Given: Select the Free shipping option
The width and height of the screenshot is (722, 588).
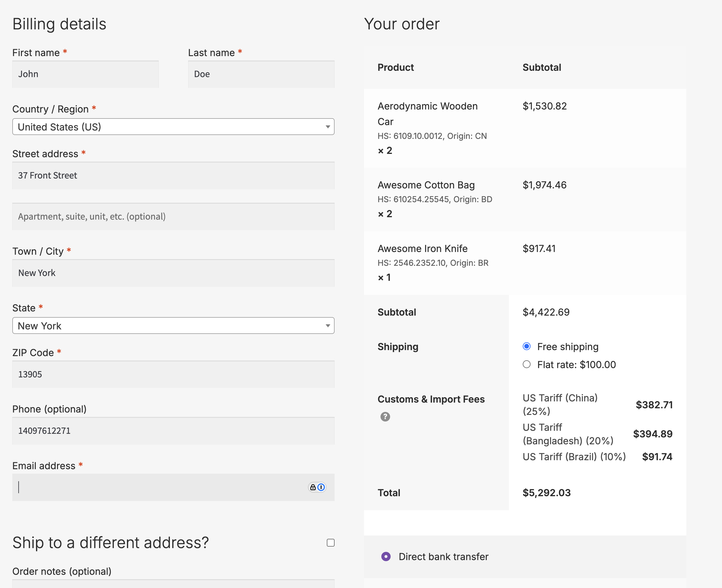Looking at the screenshot, I should (x=527, y=346).
